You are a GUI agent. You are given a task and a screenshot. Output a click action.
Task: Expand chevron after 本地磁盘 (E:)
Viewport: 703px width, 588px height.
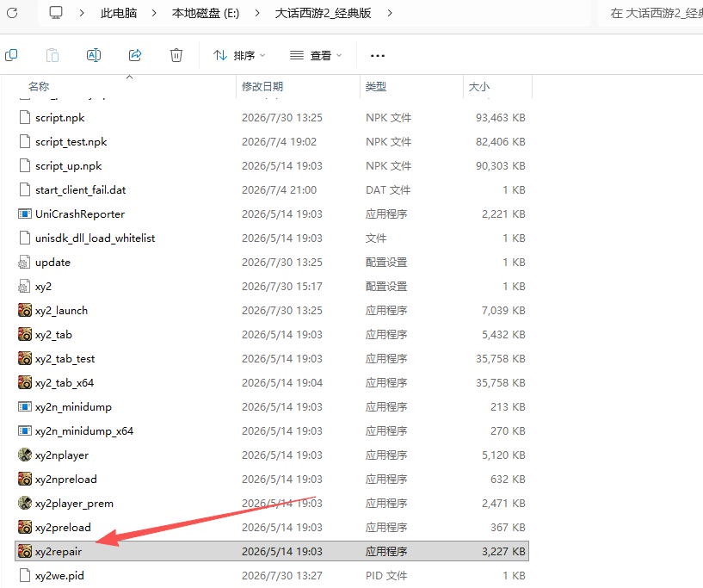point(257,13)
